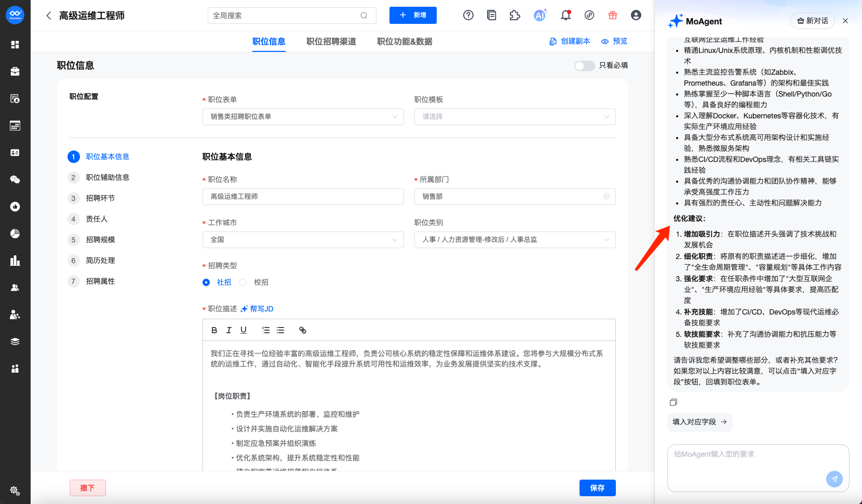This screenshot has height=504, width=862.
Task: Toggle the 只看必填 switch
Action: 584,65
